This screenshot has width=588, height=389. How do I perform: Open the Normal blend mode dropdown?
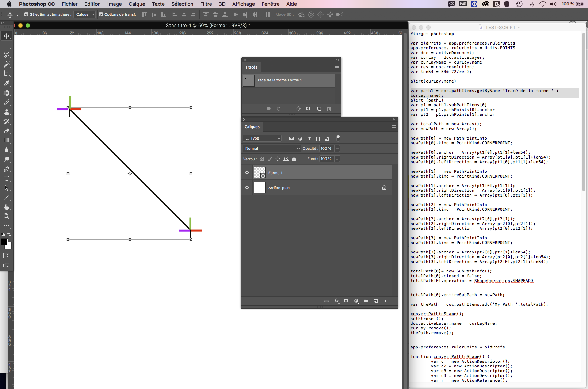click(272, 149)
